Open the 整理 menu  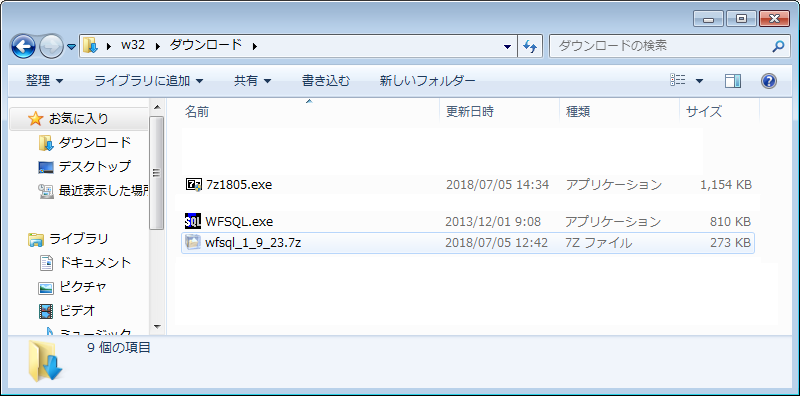pyautogui.click(x=44, y=81)
